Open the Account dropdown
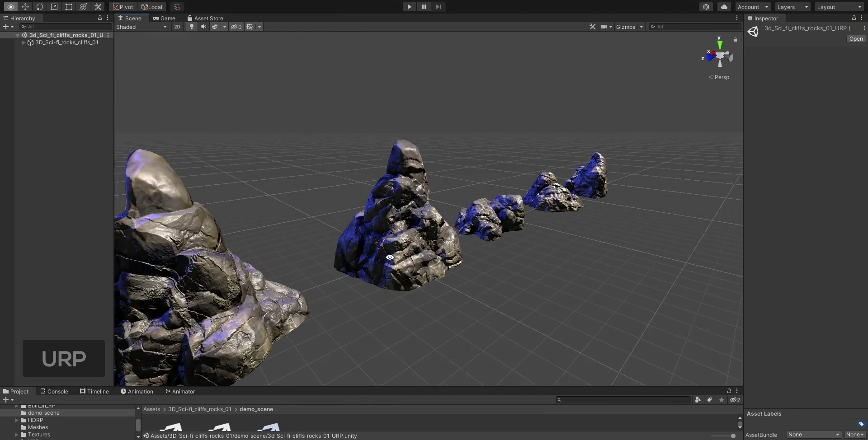The height and width of the screenshot is (440, 868). click(753, 7)
